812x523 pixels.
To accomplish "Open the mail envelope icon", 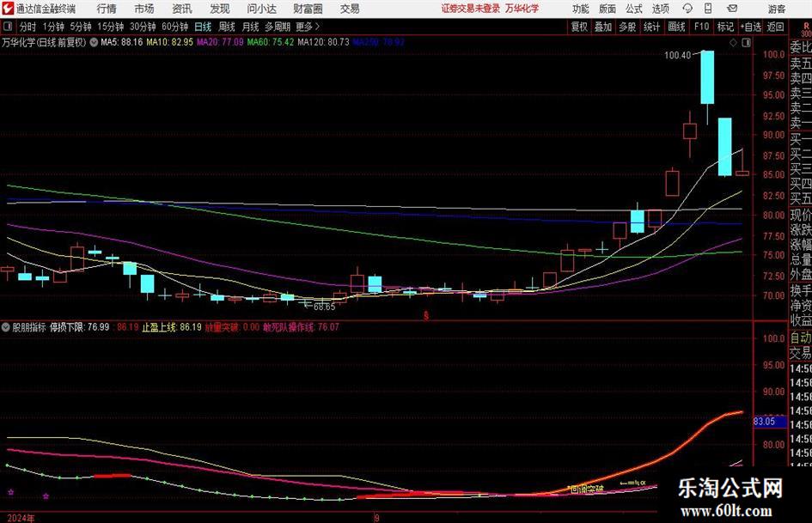I will pyautogui.click(x=732, y=9).
